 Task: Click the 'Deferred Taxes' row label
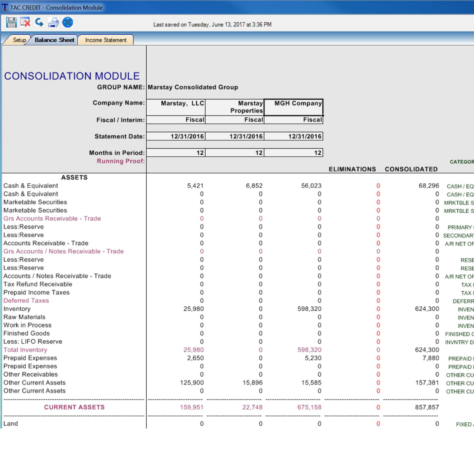point(26,301)
